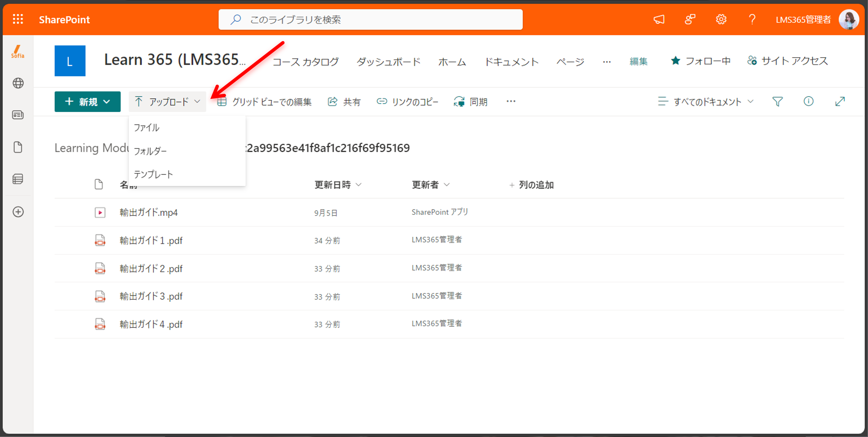The height and width of the screenshot is (437, 868).
Task: Click the PDF icon of 輸出ガイド１.pdf
Action: (100, 240)
